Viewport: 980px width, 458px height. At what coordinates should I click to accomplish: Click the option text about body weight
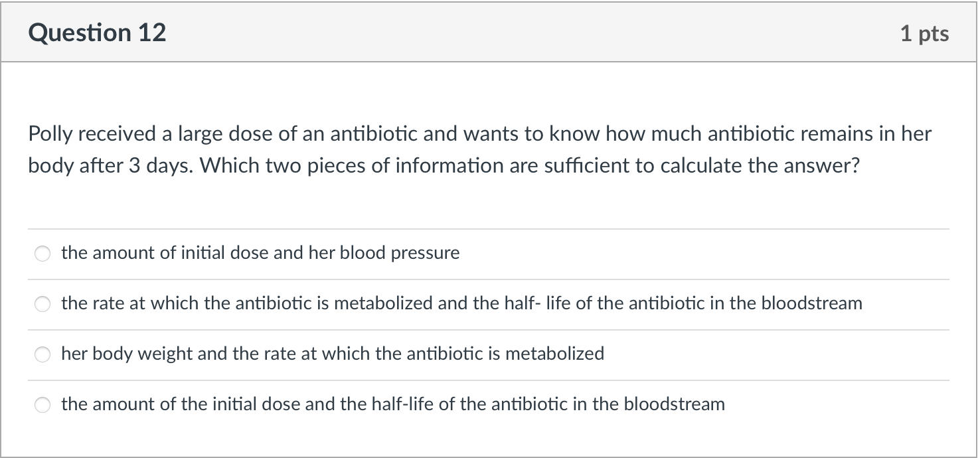pyautogui.click(x=332, y=354)
